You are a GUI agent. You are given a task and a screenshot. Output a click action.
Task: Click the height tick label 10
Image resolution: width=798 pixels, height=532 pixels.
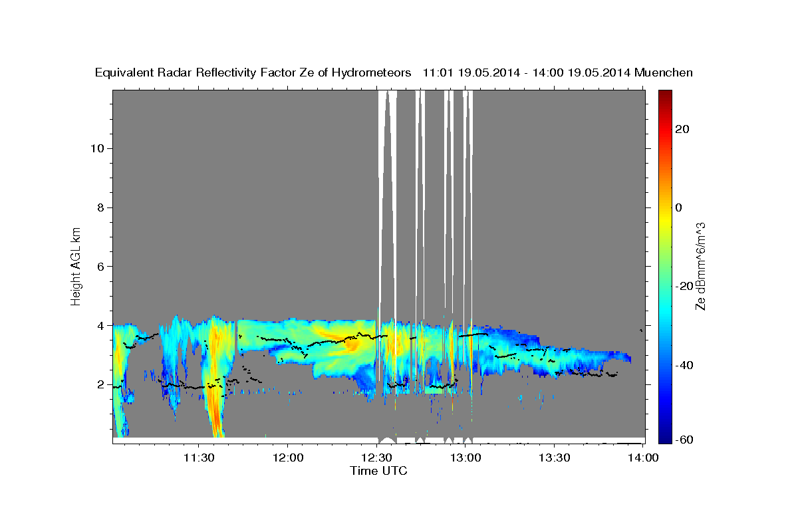tap(98, 148)
